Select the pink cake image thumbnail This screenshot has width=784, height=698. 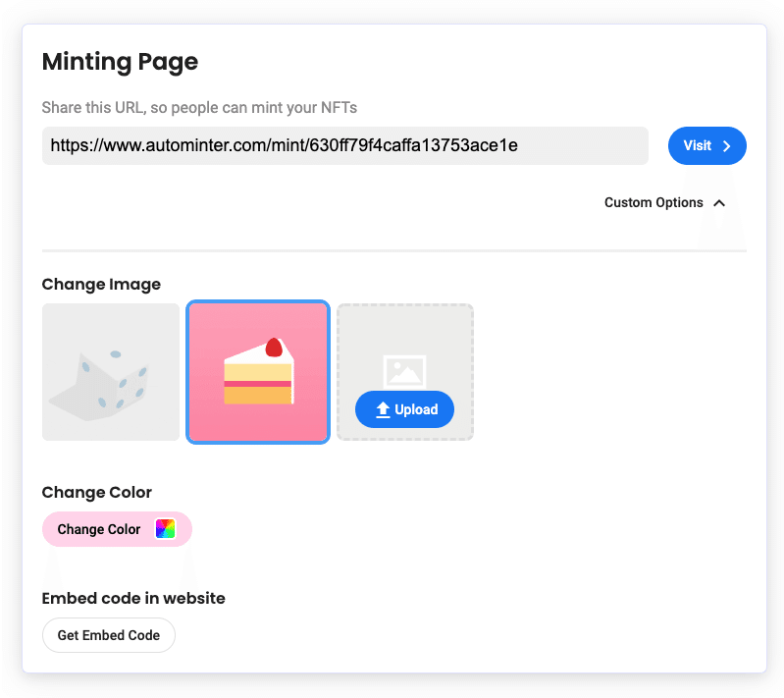(x=258, y=372)
